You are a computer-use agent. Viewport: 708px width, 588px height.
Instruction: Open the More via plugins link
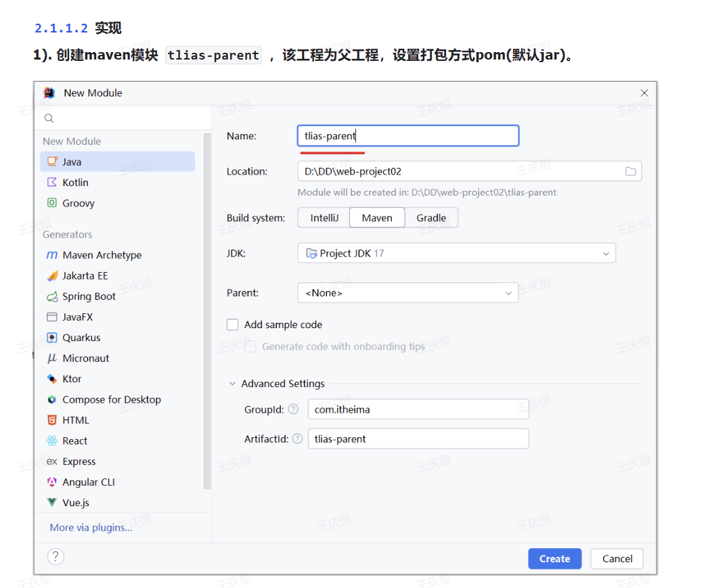coord(91,528)
